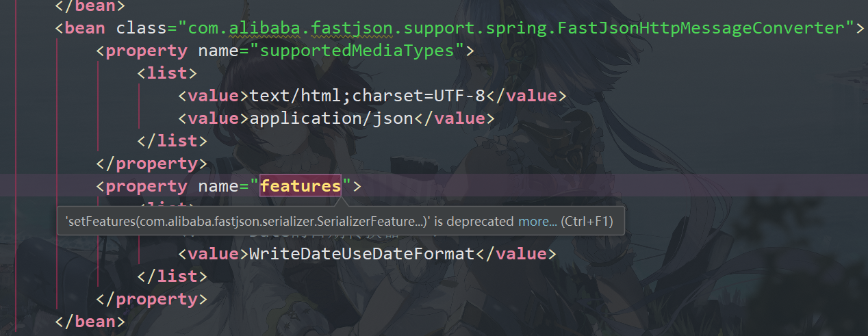
Task: Click the WriteDateUseDateFormat value text
Action: [362, 254]
